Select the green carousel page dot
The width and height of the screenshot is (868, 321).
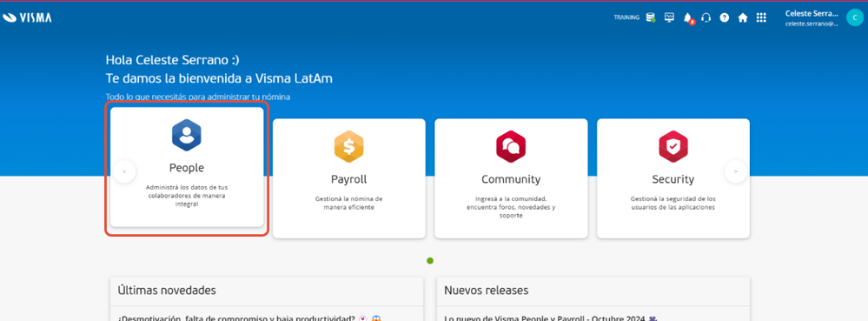point(430,261)
